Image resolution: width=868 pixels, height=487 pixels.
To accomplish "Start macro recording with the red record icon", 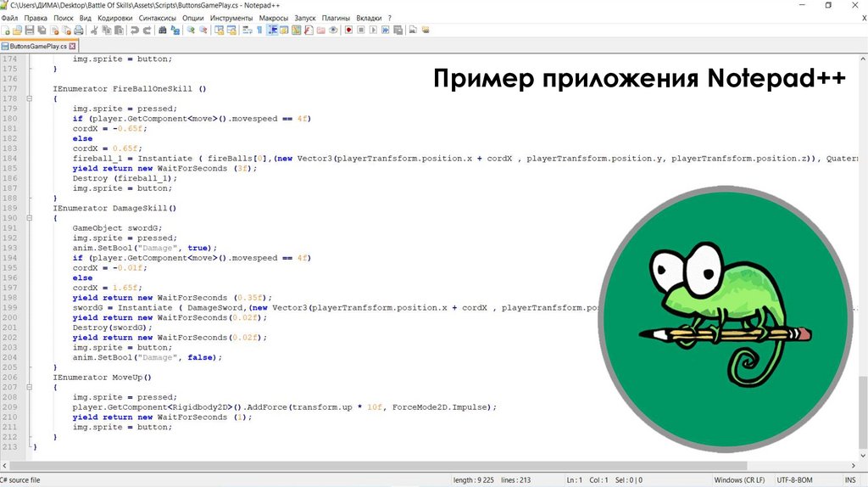I will click(348, 30).
